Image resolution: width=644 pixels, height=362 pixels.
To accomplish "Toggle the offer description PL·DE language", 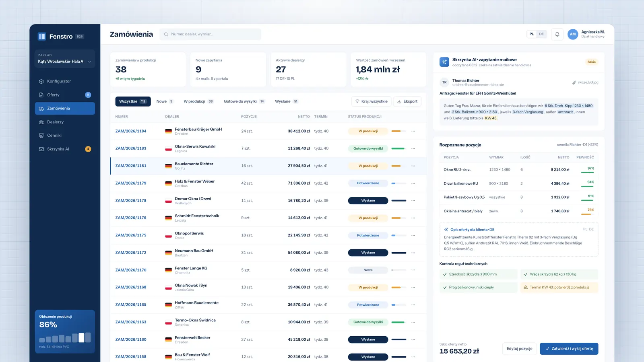I will click(x=588, y=229).
